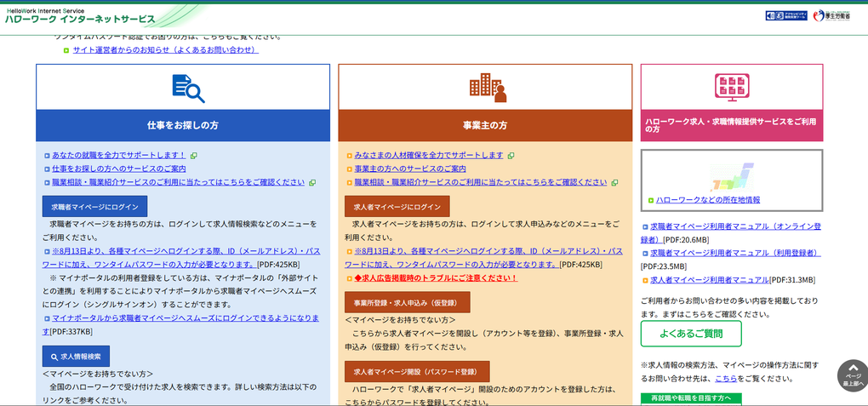Click 求人者マイページ開設(パスワード登録) button
Image resolution: width=868 pixels, height=406 pixels.
tap(417, 372)
